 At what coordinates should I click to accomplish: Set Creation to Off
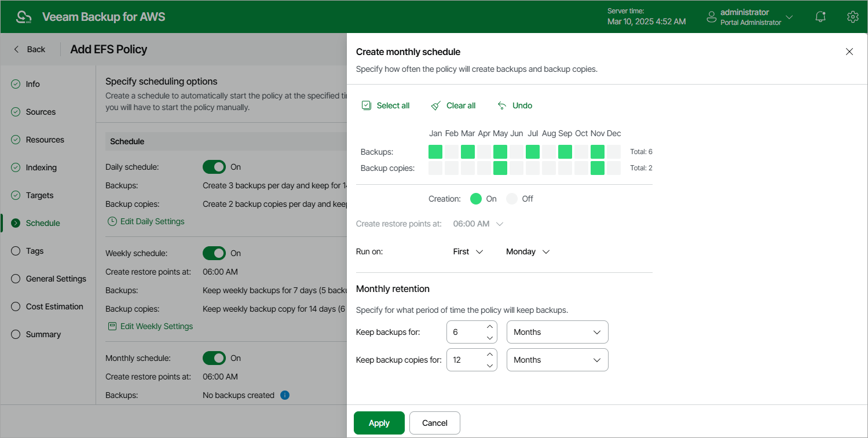coord(513,198)
